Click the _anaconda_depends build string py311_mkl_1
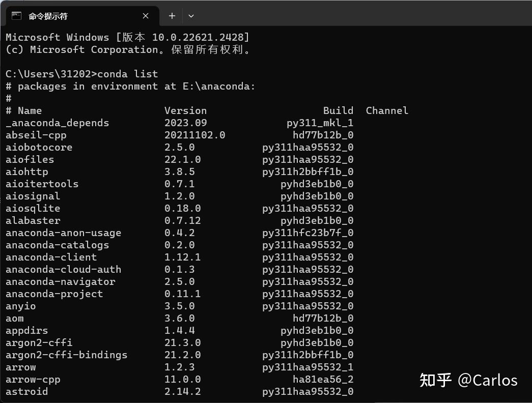The image size is (532, 403). coord(320,123)
